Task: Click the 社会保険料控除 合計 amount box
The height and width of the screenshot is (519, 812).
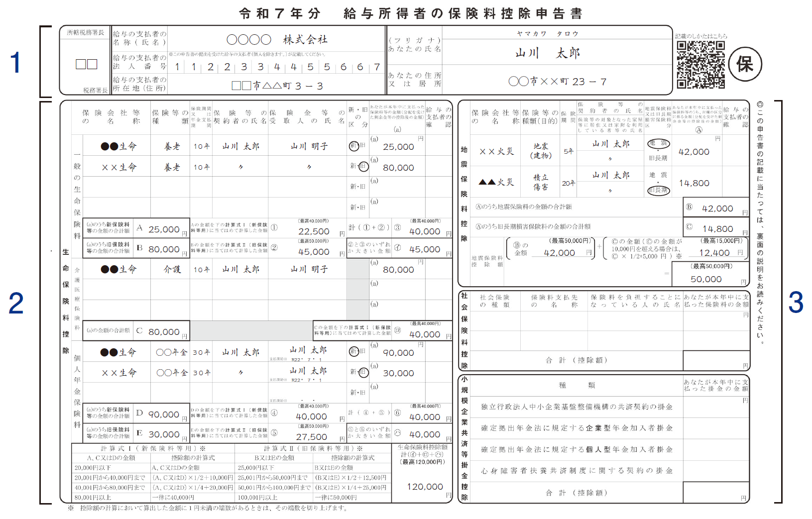Action: click(x=716, y=361)
